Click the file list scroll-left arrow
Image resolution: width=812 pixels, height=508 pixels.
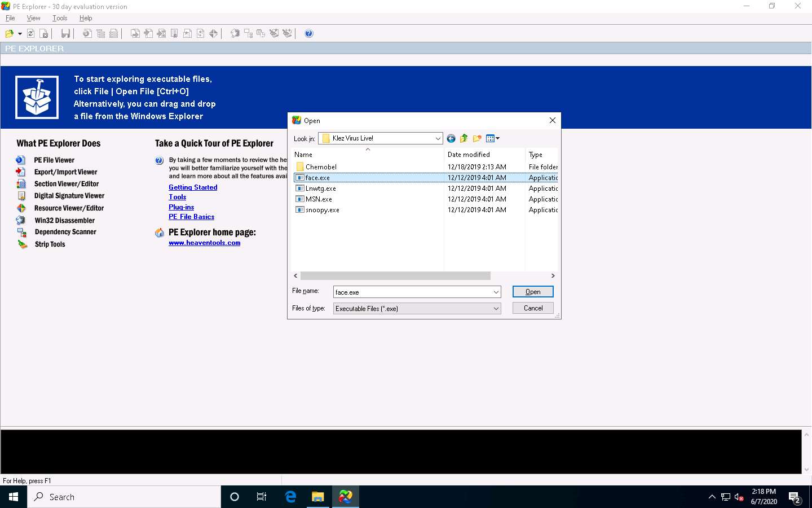pyautogui.click(x=296, y=276)
